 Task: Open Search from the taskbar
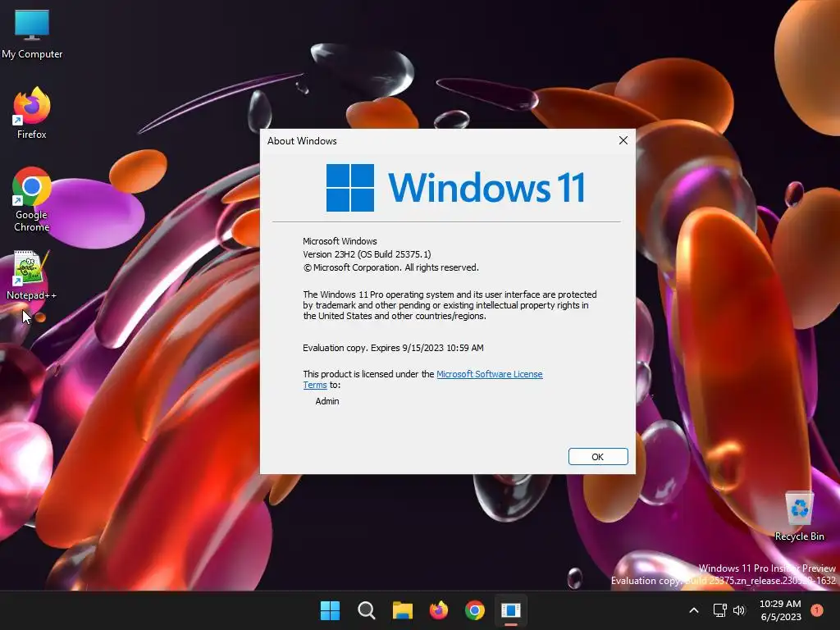pyautogui.click(x=367, y=610)
